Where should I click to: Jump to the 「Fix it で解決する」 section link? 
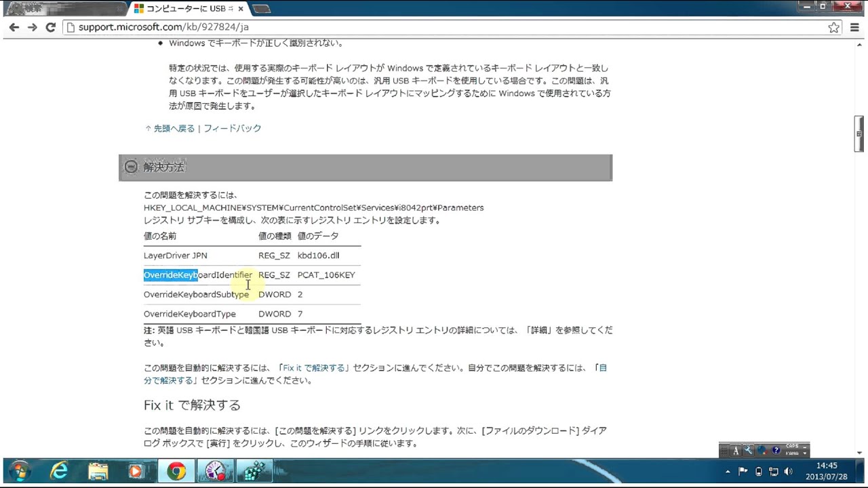point(313,368)
